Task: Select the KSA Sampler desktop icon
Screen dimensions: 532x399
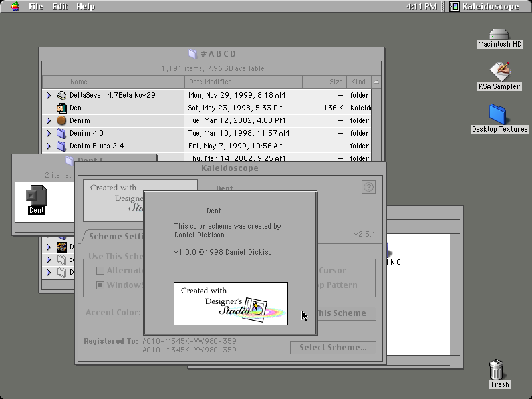Action: point(499,71)
